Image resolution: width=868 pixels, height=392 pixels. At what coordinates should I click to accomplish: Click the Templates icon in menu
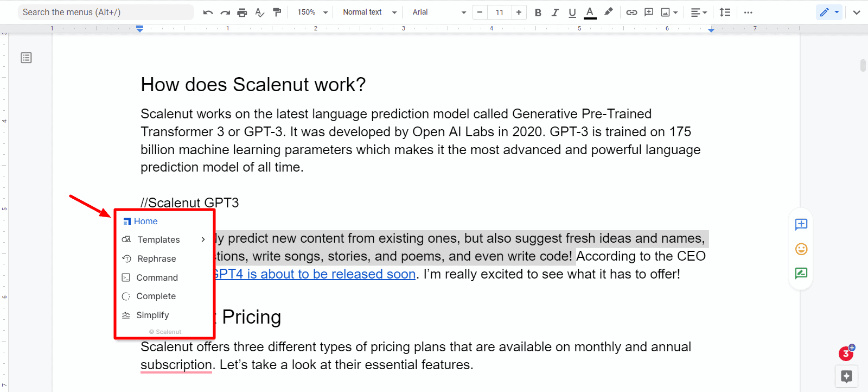(x=126, y=239)
